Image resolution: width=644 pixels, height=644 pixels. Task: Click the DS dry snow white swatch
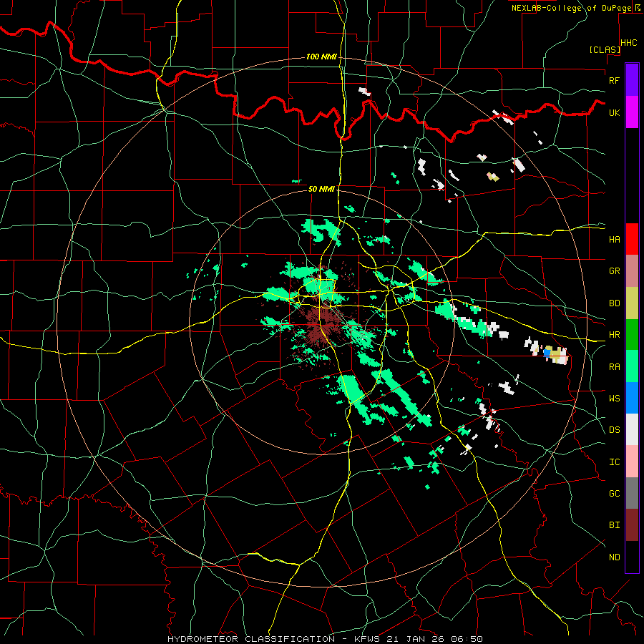632,429
